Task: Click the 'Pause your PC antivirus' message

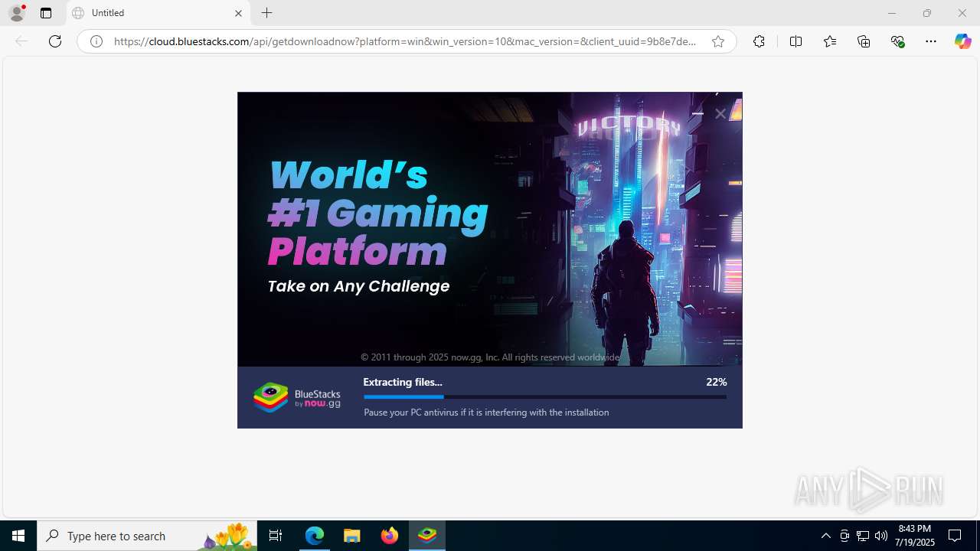Action: [x=486, y=412]
